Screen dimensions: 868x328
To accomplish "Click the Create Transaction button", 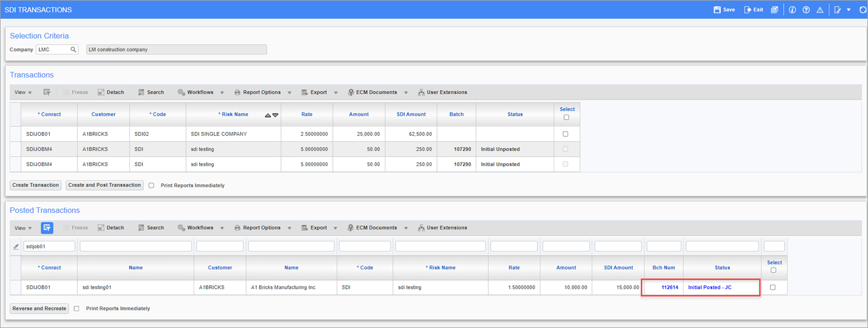I will (36, 185).
